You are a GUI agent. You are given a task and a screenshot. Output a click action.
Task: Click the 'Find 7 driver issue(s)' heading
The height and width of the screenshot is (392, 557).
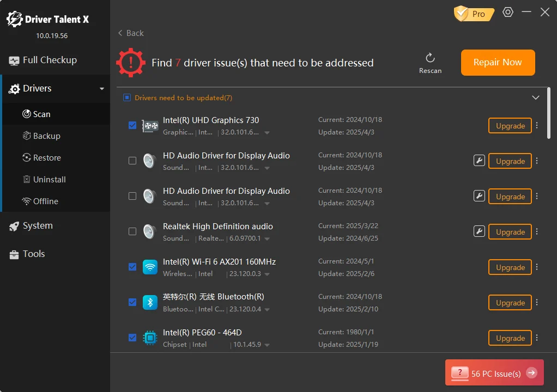click(x=263, y=63)
